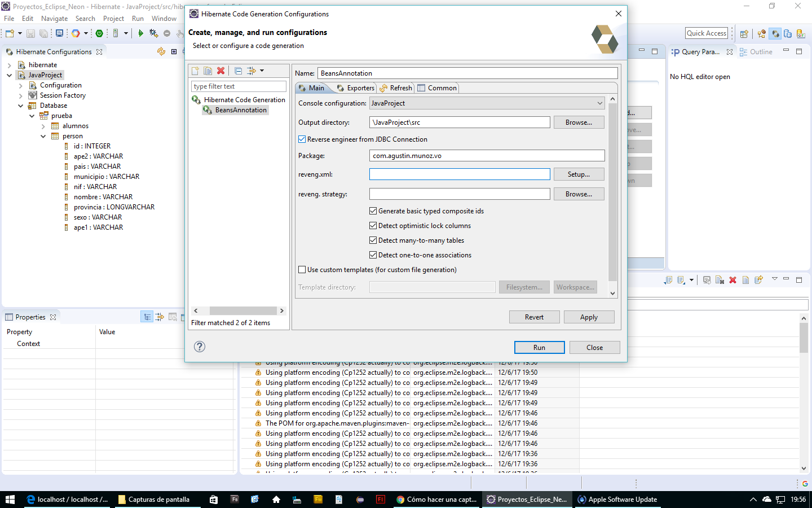Collapse the Database tree node
Screen dimensions: 812x508
[x=21, y=106]
